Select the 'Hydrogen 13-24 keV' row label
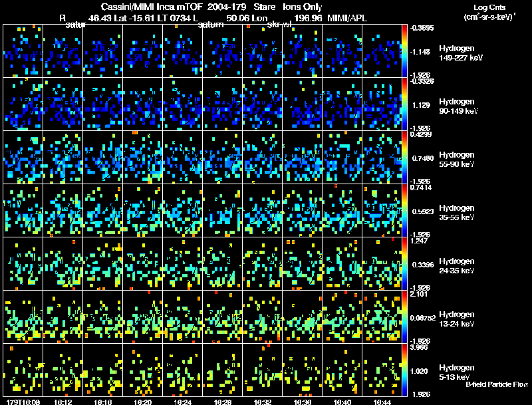The height and width of the screenshot is (405, 532). pyautogui.click(x=457, y=319)
